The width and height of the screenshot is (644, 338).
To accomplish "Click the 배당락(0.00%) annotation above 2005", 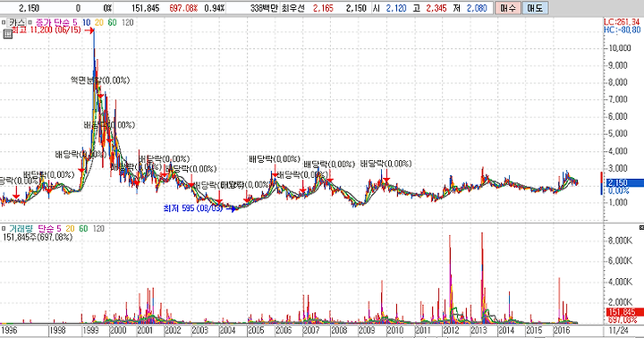I will [275, 158].
